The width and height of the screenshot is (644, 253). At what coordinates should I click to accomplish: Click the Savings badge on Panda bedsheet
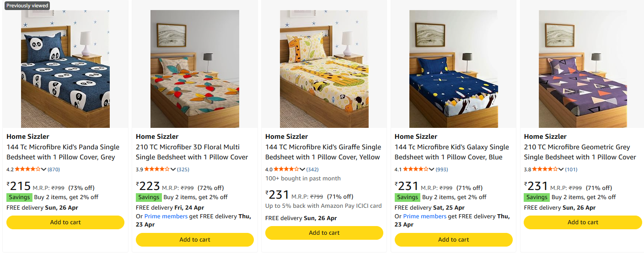(x=19, y=197)
